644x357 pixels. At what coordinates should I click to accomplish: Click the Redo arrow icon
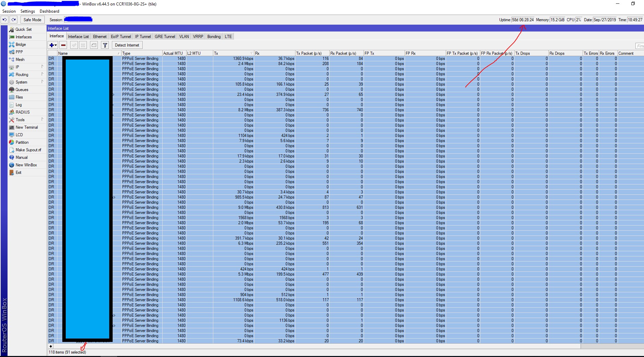(x=14, y=20)
